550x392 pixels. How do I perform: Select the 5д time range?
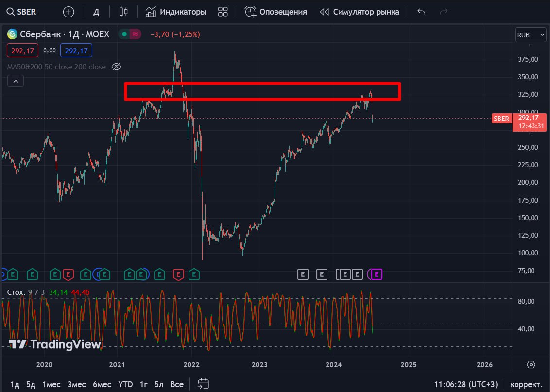[x=31, y=384]
